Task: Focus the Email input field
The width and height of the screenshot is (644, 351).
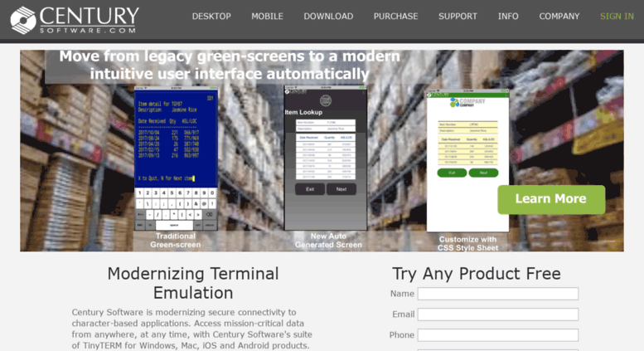Action: pyautogui.click(x=498, y=314)
